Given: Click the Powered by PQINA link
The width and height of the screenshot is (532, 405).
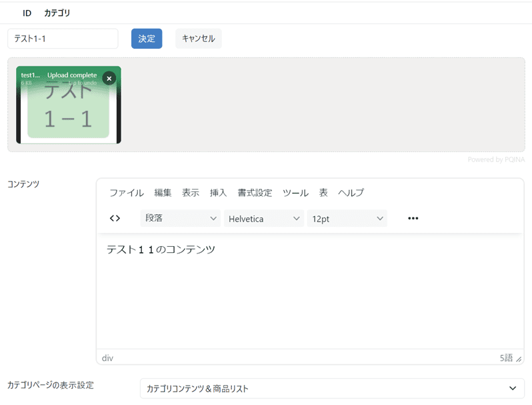Looking at the screenshot, I should [496, 159].
